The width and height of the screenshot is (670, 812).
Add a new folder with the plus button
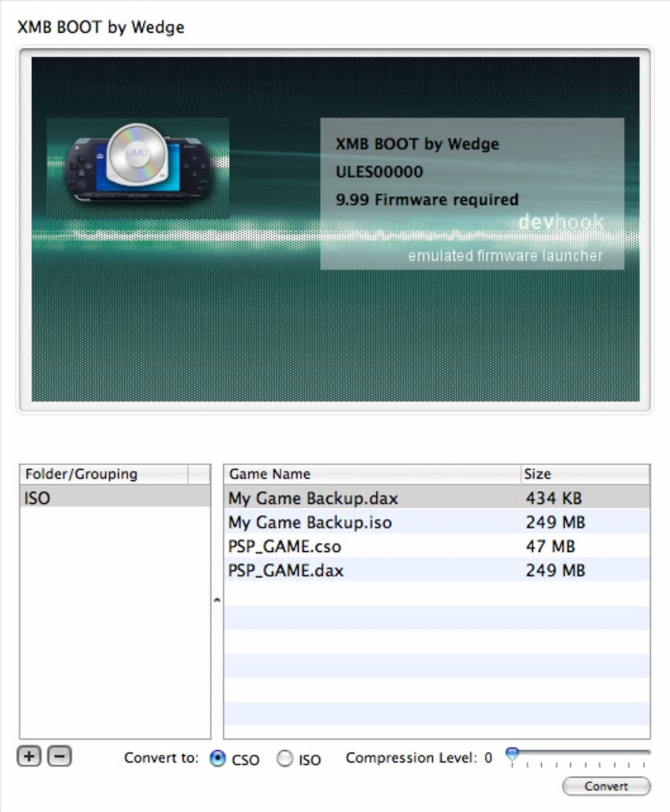29,756
